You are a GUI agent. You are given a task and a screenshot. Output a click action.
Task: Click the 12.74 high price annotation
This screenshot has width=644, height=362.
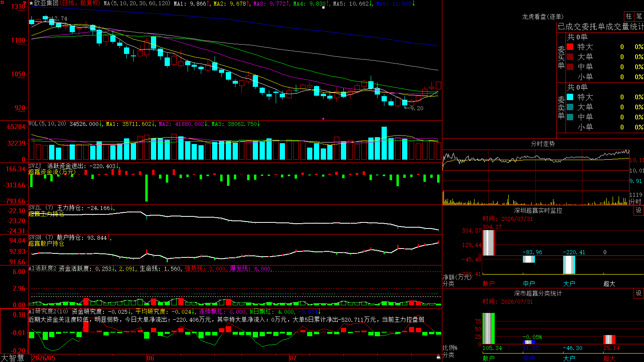[59, 19]
